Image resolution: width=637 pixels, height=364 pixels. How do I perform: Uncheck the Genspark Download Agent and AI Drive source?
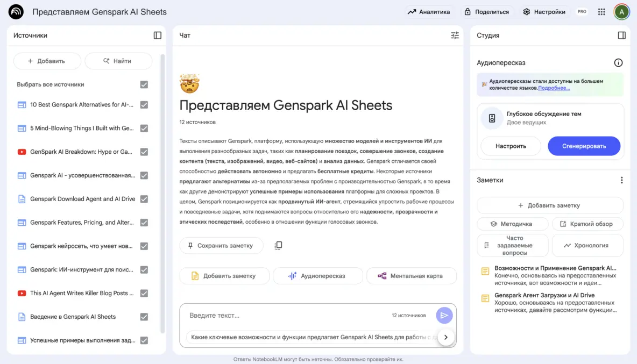click(144, 198)
